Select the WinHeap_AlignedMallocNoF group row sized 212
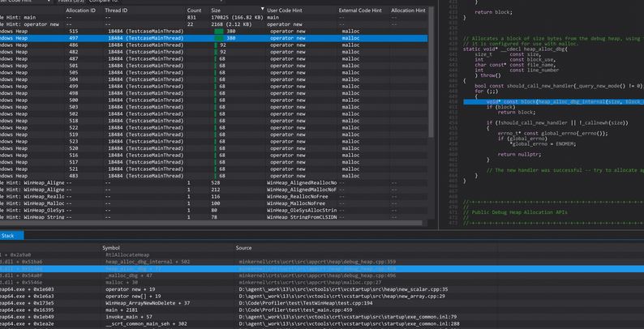This screenshot has width=644, height=329. click(x=213, y=190)
